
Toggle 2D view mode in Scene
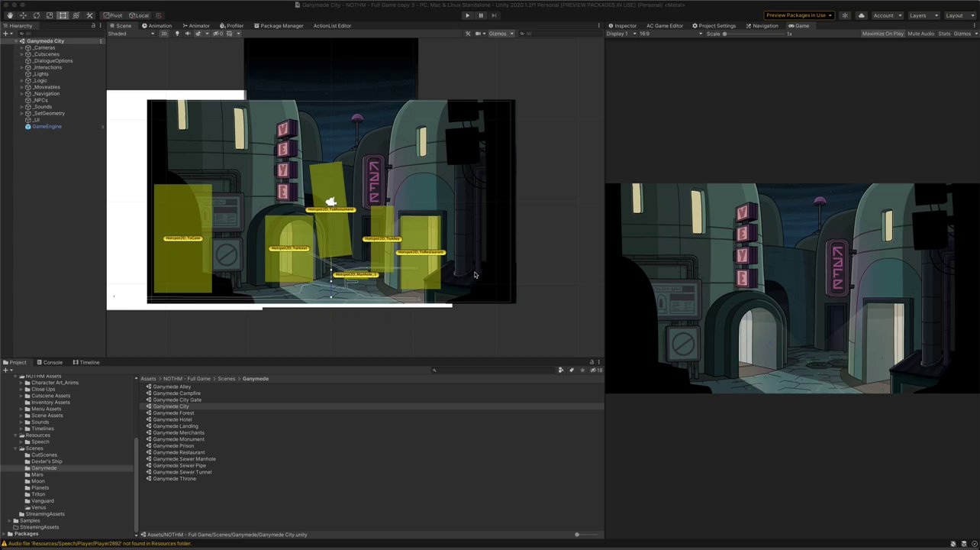tap(163, 34)
